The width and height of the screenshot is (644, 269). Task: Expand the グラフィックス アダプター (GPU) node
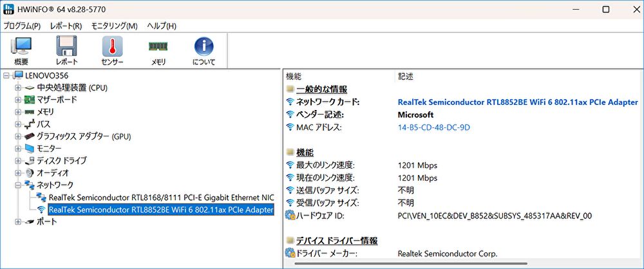click(x=18, y=136)
